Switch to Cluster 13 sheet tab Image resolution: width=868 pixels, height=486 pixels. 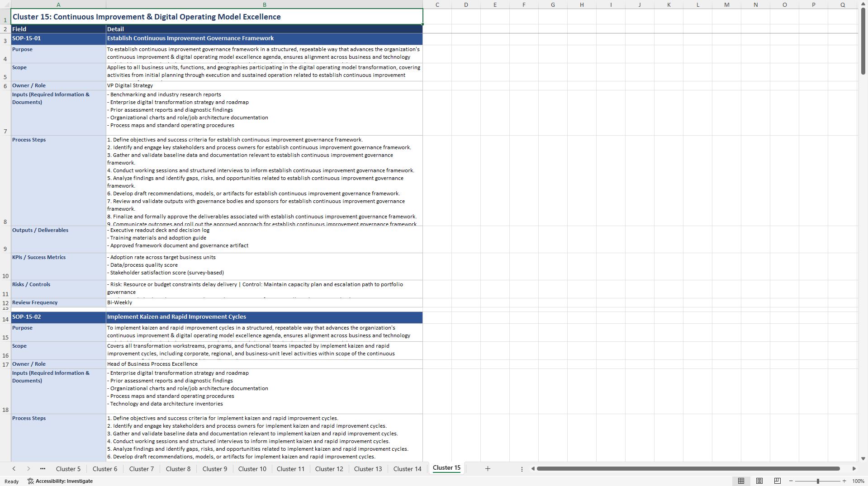368,469
